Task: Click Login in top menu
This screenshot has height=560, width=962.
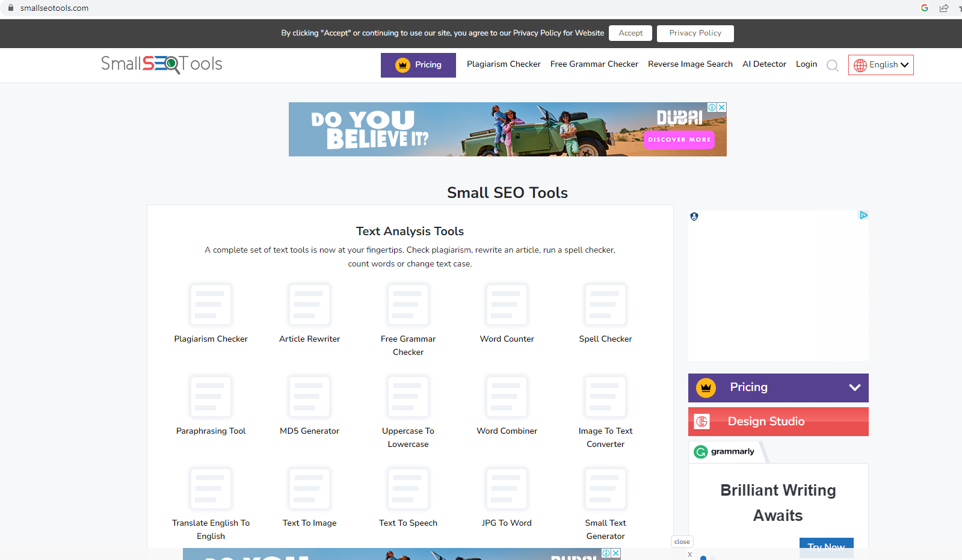Action: [x=806, y=64]
